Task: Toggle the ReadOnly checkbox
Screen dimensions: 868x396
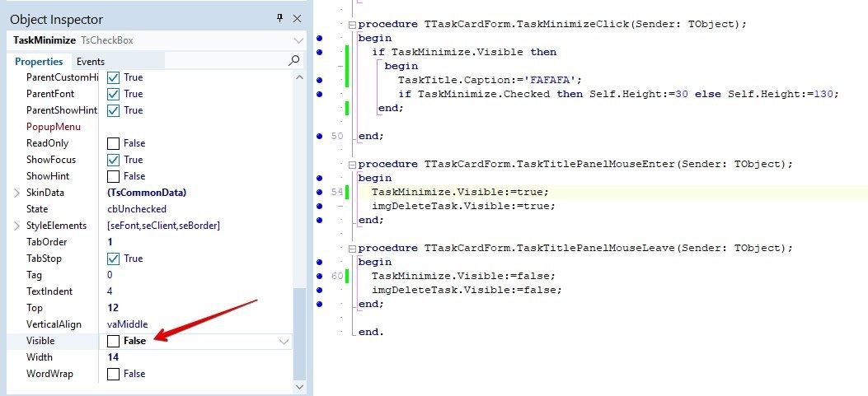Action: (x=113, y=144)
